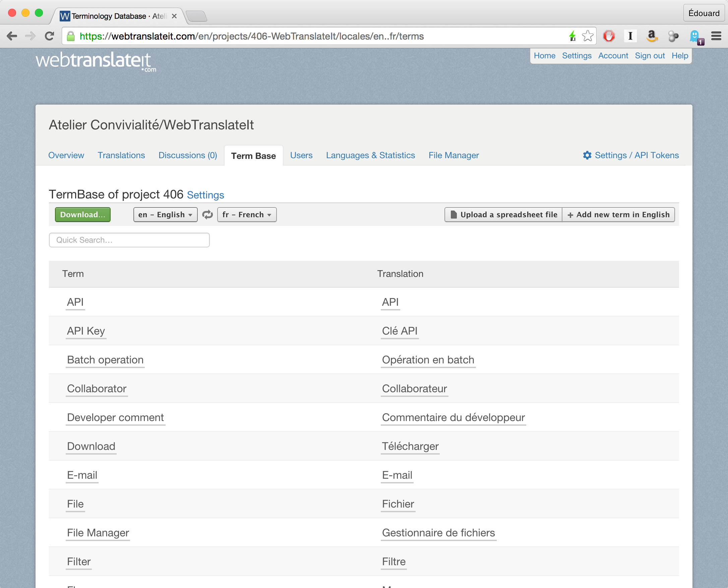The width and height of the screenshot is (728, 588).
Task: Click Add new term in English
Action: 618,215
